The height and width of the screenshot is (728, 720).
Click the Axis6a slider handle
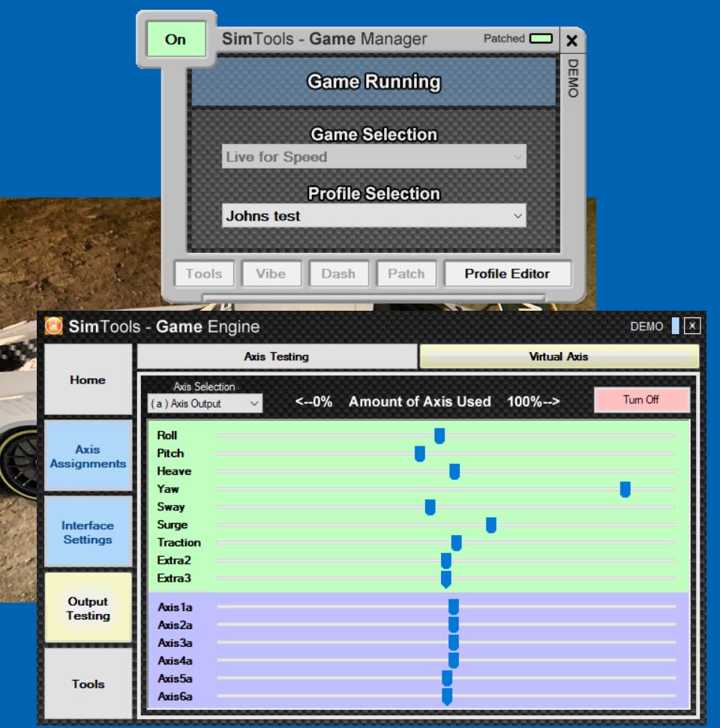click(x=447, y=697)
